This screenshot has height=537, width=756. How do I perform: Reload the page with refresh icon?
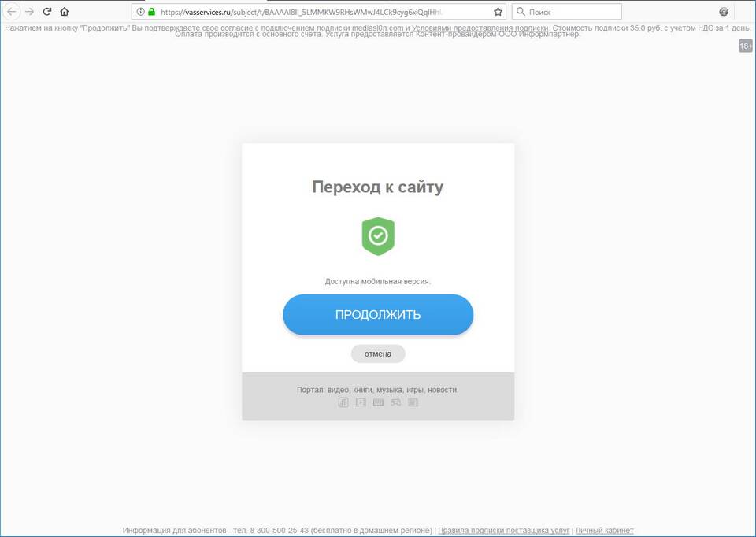coord(47,12)
